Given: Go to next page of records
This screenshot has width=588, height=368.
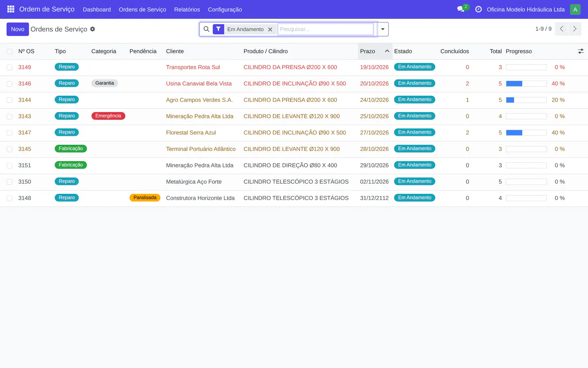Looking at the screenshot, I should coord(575,29).
